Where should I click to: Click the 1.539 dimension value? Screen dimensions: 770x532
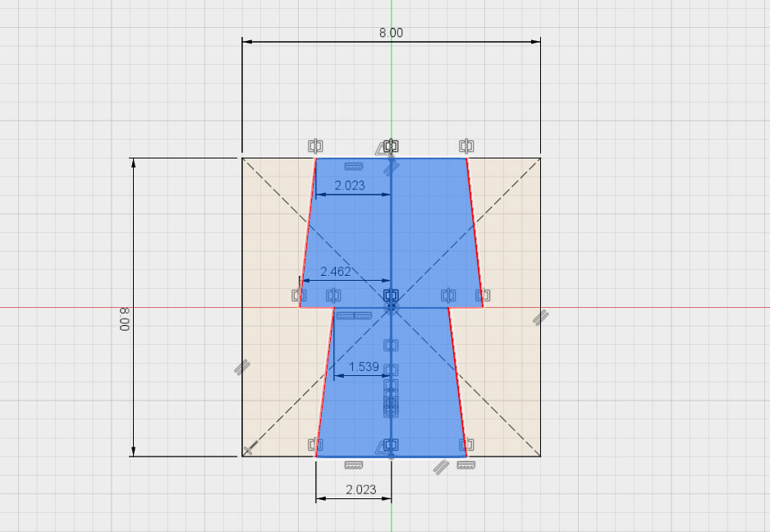coord(364,367)
